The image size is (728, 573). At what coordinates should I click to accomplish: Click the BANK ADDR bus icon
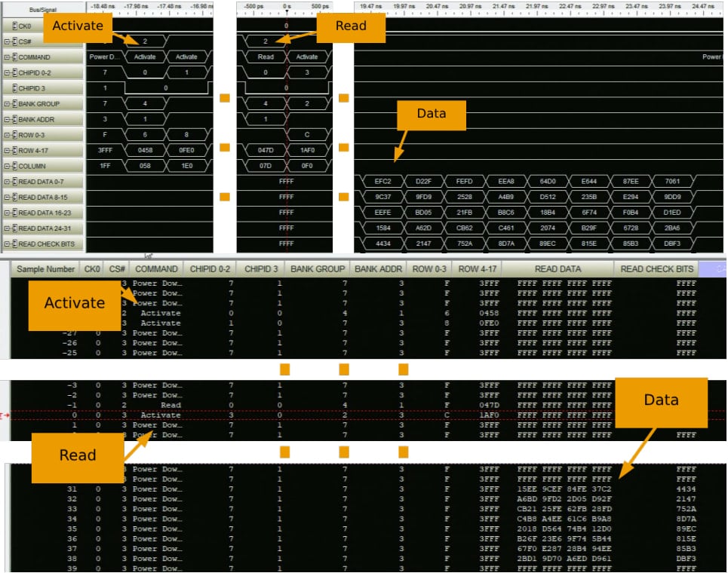[x=14, y=118]
